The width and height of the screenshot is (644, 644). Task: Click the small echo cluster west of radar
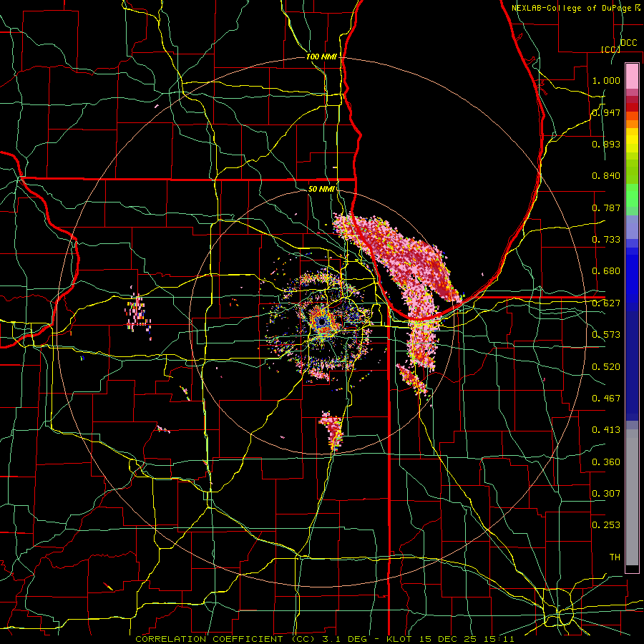138,316
